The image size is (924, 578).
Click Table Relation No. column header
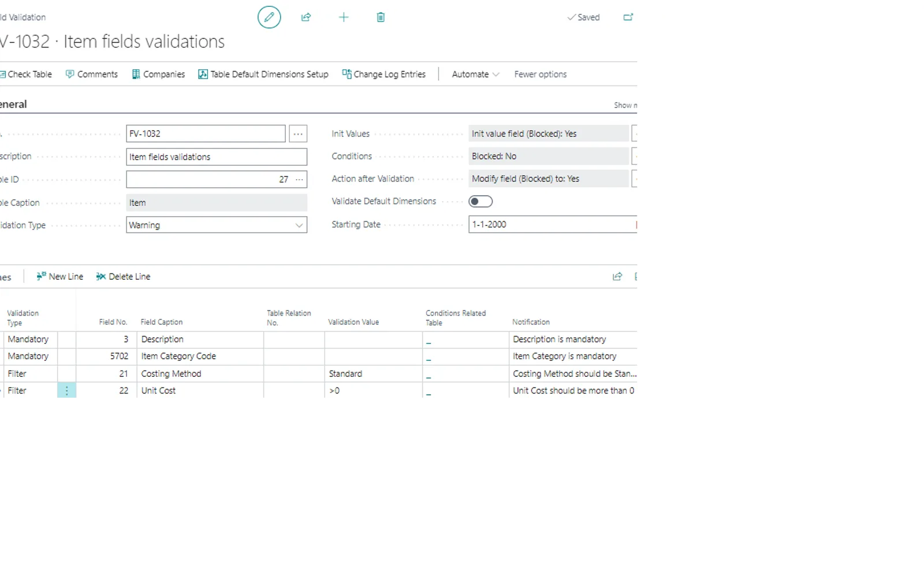[x=289, y=318]
